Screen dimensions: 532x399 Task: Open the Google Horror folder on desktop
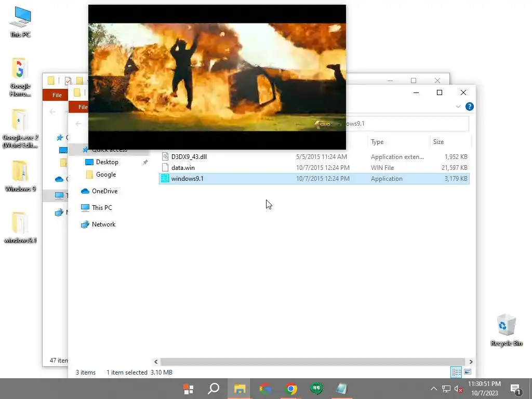[x=20, y=77]
